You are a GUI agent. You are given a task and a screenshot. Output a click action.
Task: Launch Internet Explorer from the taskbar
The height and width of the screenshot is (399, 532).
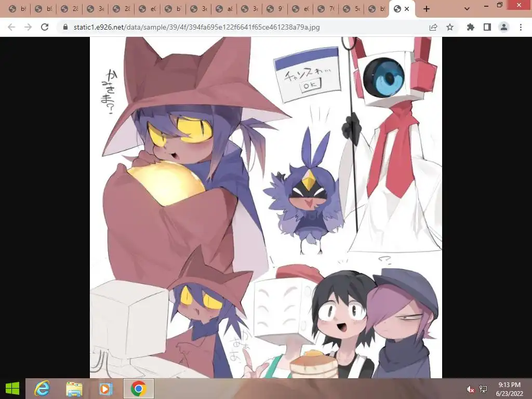coord(43,389)
